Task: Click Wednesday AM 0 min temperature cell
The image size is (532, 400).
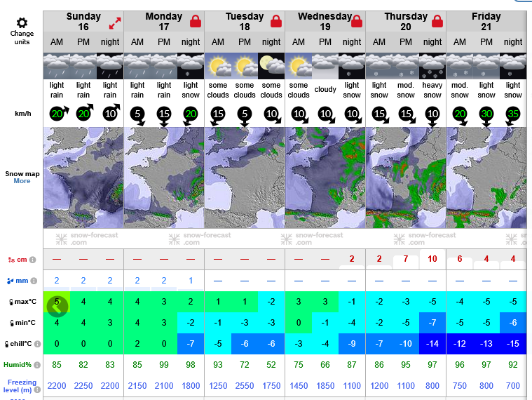Action: click(x=299, y=323)
